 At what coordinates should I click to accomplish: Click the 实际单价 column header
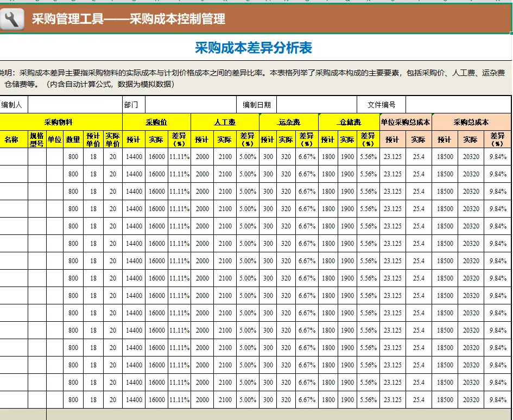click(113, 139)
